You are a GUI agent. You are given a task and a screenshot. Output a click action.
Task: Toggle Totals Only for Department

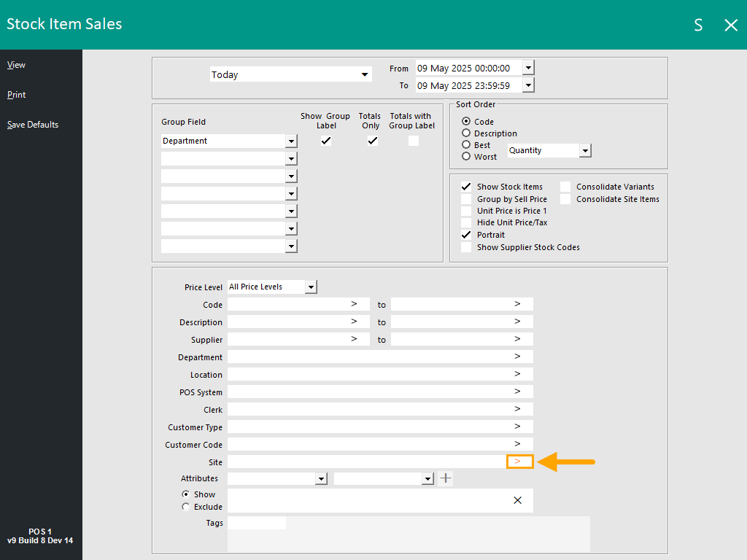tap(373, 141)
